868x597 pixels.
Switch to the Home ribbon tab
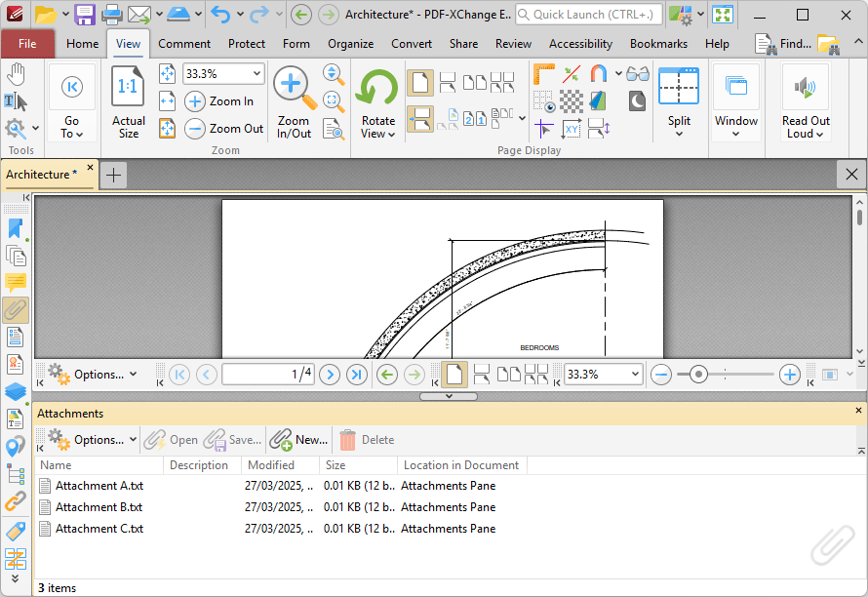[x=83, y=44]
